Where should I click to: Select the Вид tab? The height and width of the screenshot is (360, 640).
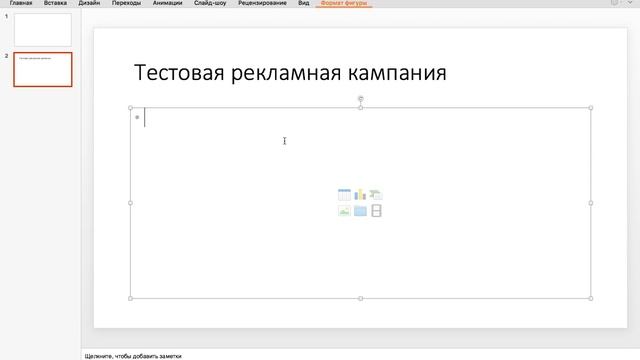[x=303, y=3]
